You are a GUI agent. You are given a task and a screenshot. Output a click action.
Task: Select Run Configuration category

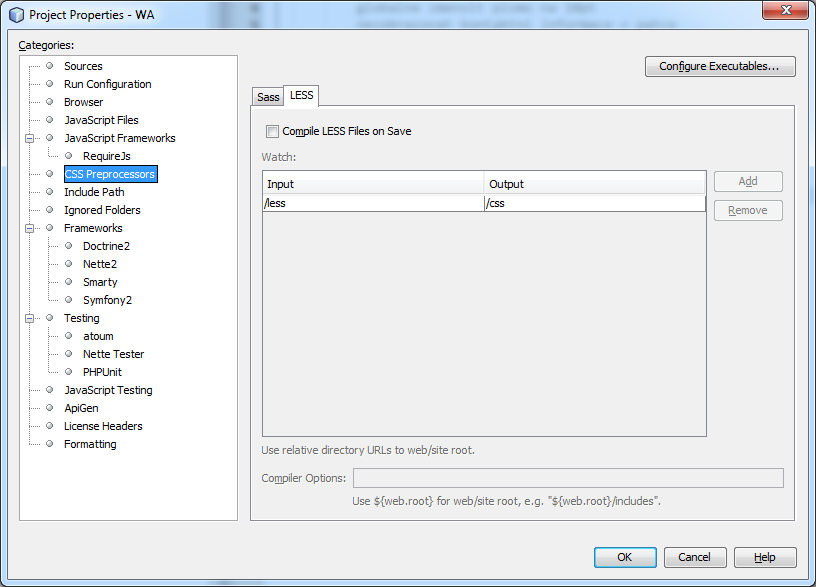pos(108,84)
